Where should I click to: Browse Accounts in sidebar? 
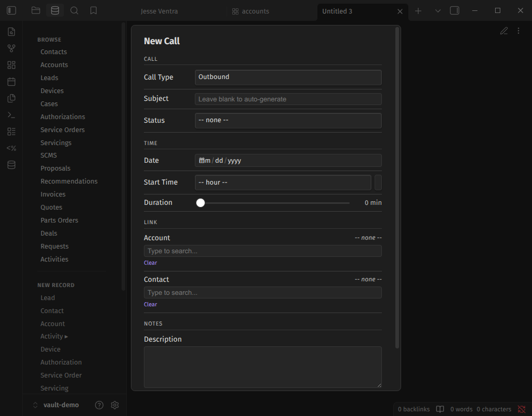[54, 64]
